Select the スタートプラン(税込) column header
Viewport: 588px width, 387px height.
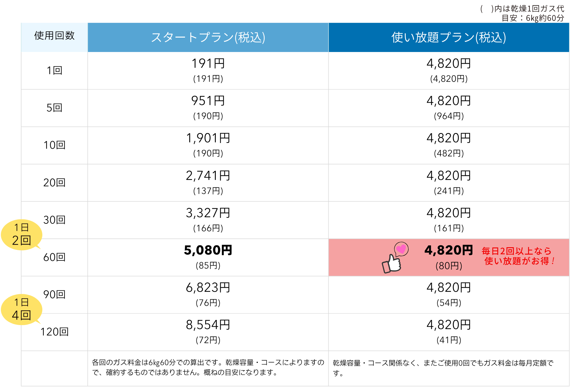(208, 37)
